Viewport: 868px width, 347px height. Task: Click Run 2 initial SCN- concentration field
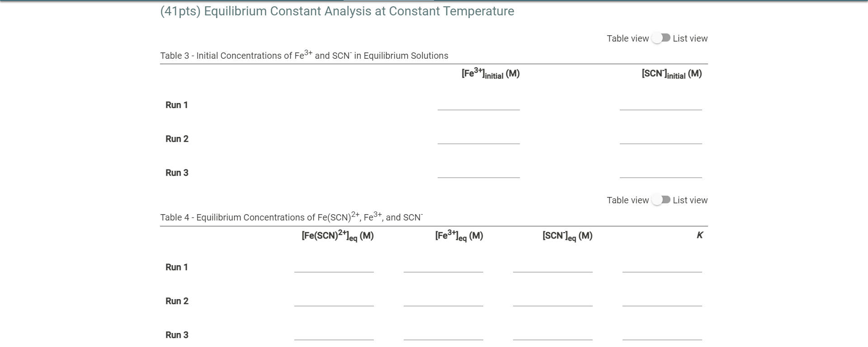point(660,141)
